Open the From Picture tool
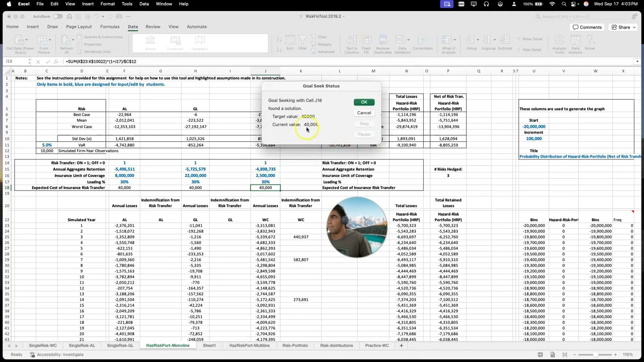Viewport: 644px width, 362px height. pos(44,44)
